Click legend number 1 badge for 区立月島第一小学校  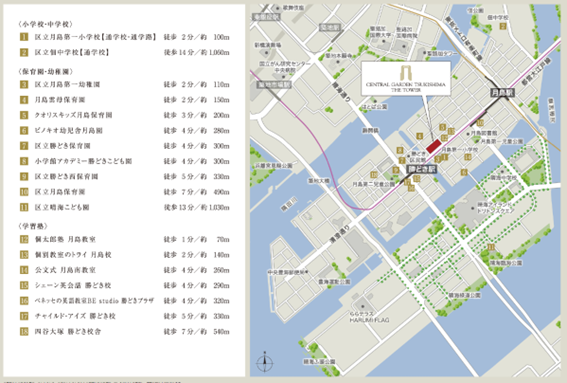(x=24, y=37)
